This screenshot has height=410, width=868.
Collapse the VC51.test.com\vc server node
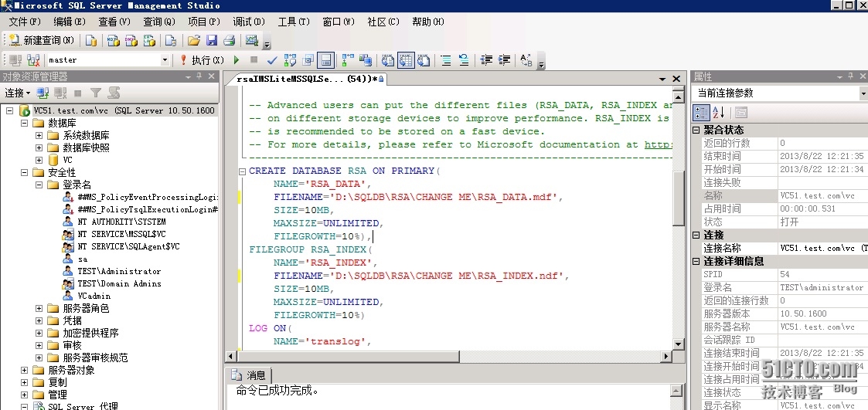tap(10, 110)
